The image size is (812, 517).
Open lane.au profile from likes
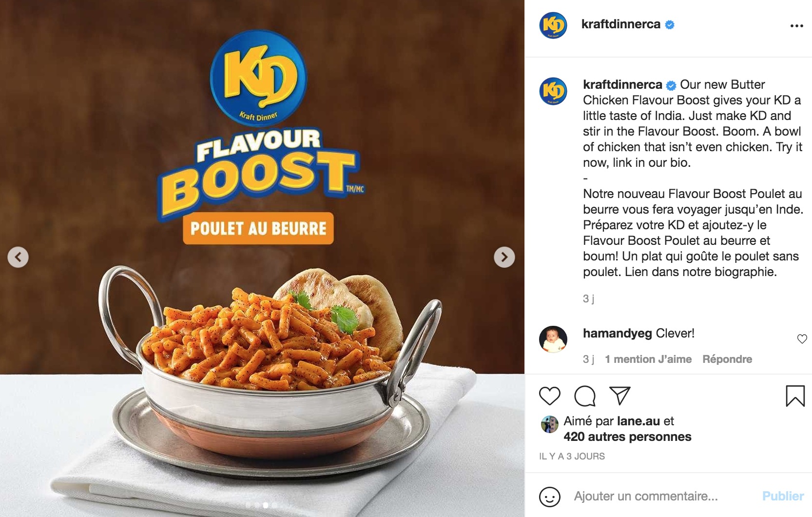click(638, 421)
